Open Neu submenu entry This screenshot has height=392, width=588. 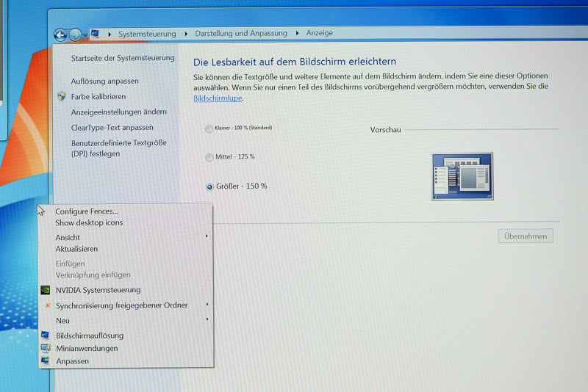pos(126,321)
